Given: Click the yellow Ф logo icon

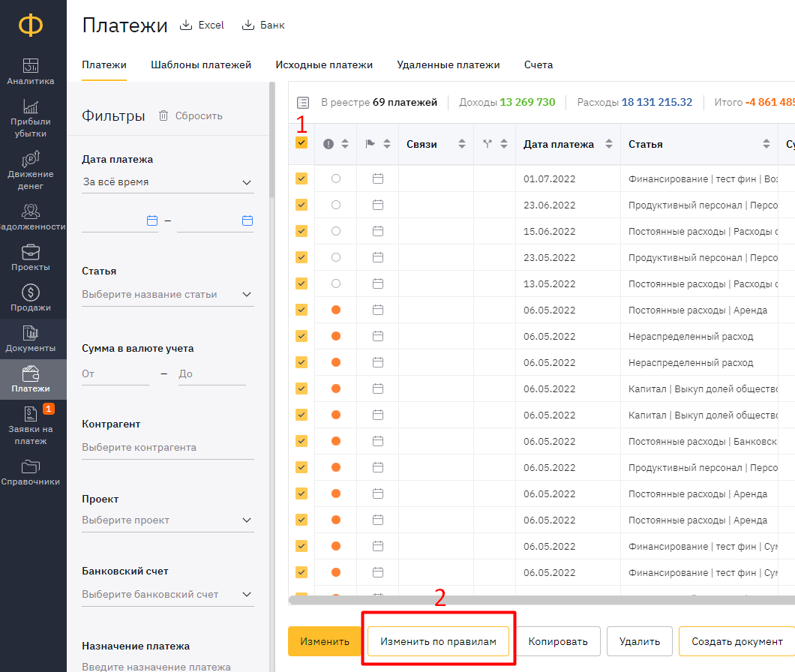Looking at the screenshot, I should (x=31, y=25).
